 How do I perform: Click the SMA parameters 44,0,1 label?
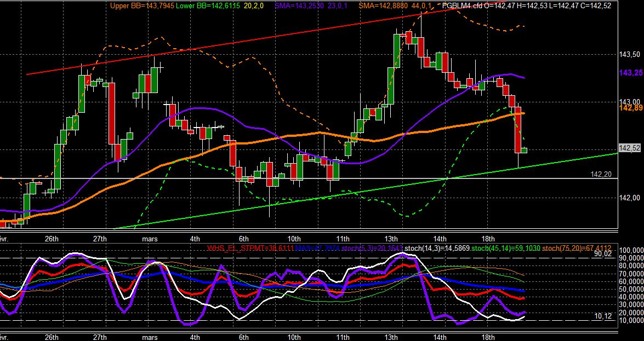[x=420, y=5]
